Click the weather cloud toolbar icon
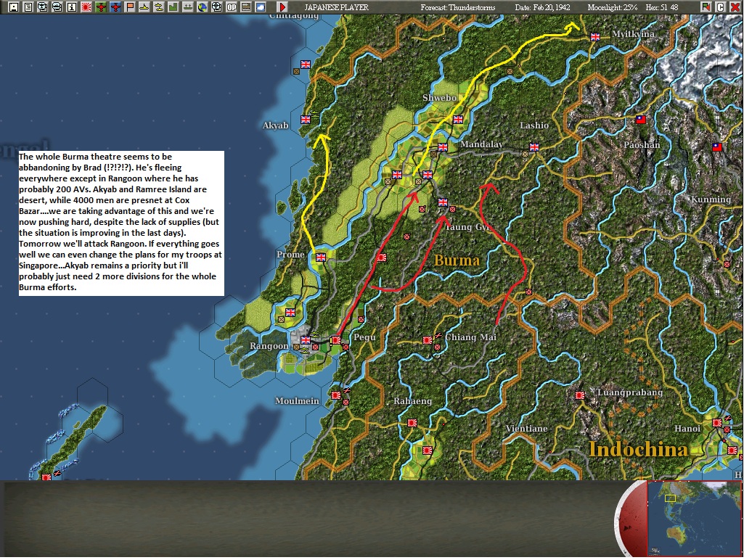 (261, 7)
